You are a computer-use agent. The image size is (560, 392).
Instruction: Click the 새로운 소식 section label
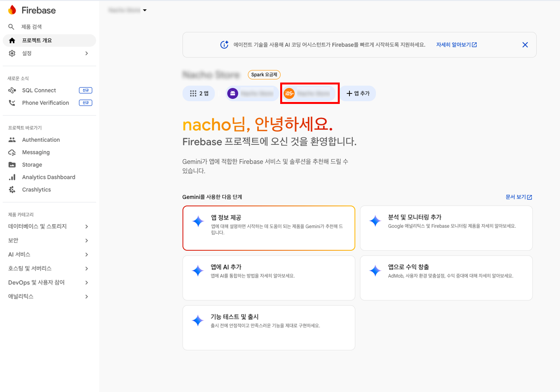tap(18, 79)
